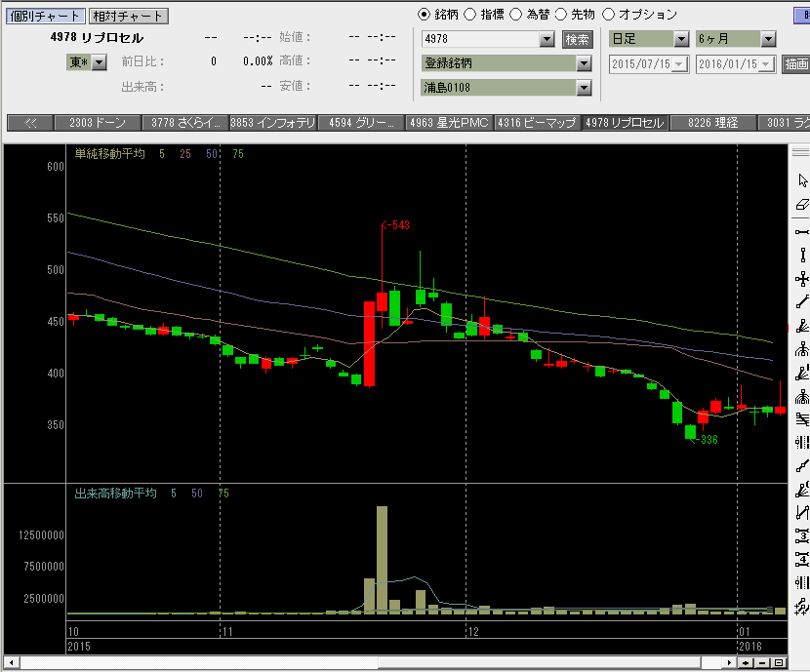Select the 為替 radio button
The width and height of the screenshot is (810, 672).
[515, 15]
